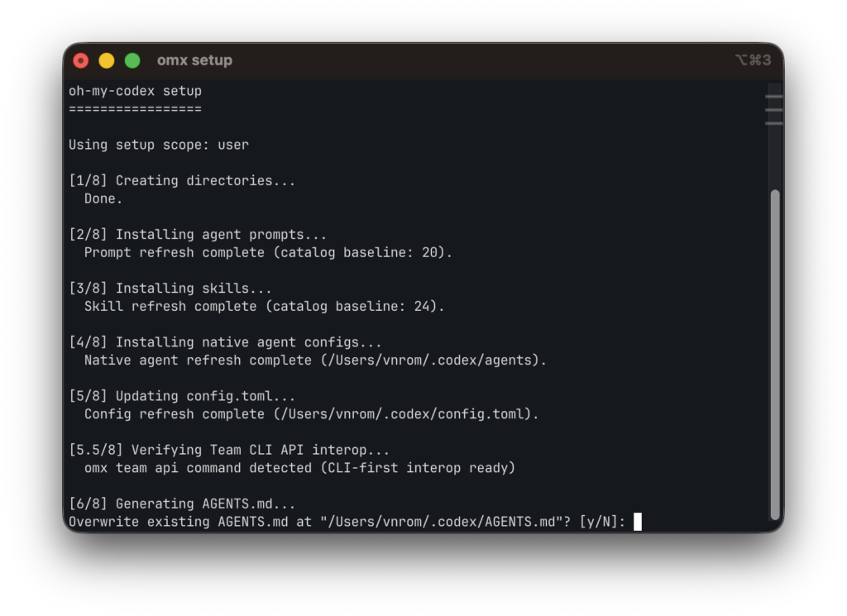
Task: Click the "Using setup scope: user" line
Action: (x=159, y=145)
